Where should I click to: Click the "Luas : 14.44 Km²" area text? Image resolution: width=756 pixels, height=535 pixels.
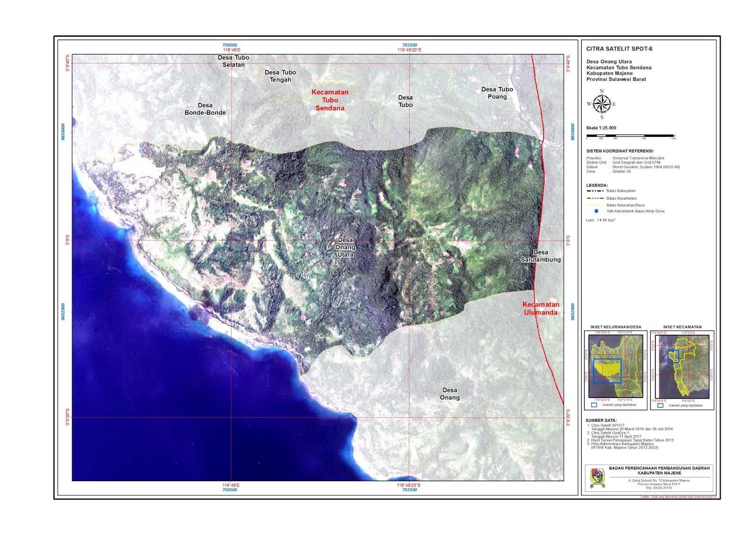601,220
